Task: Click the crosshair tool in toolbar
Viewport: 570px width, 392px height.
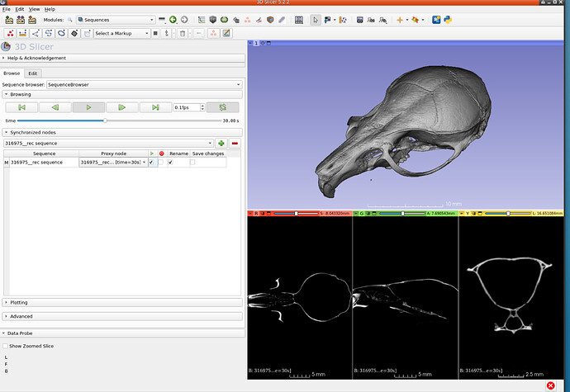Action: [401, 19]
